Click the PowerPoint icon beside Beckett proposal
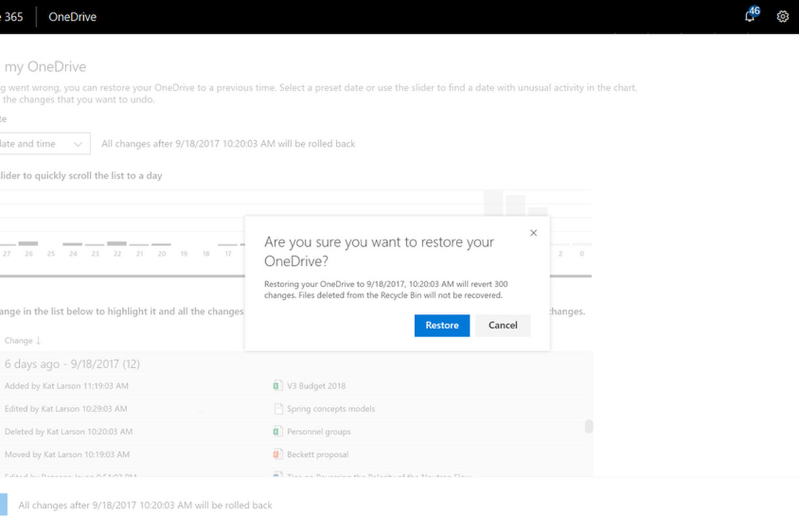This screenshot has height=532, width=799. [x=278, y=454]
